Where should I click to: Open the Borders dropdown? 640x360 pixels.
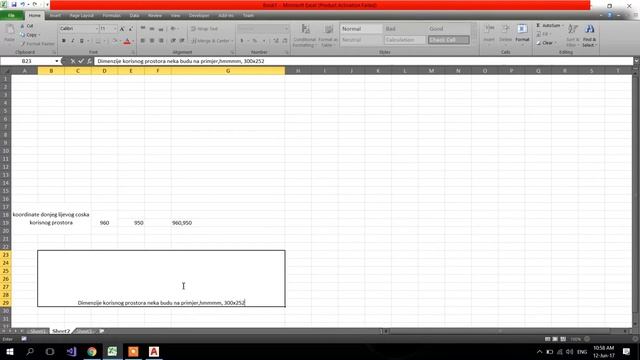tap(104, 41)
